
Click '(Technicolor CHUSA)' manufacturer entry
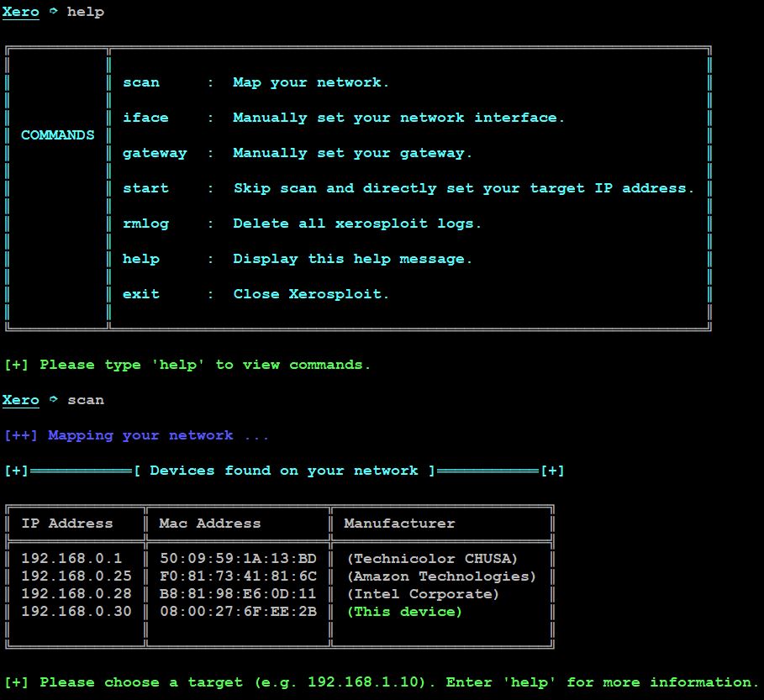(432, 558)
